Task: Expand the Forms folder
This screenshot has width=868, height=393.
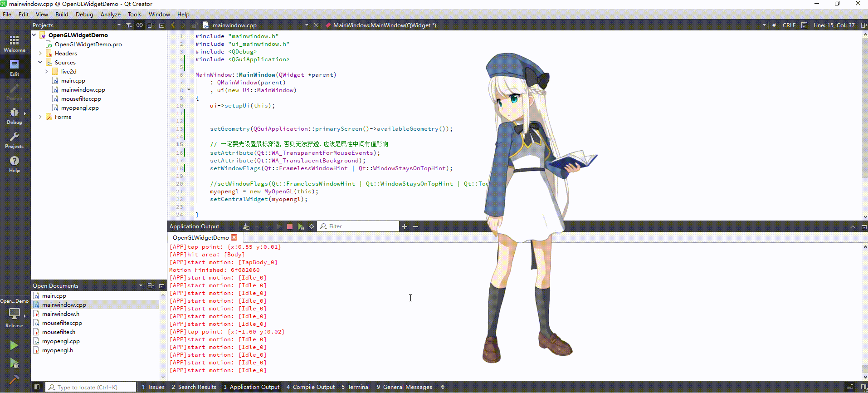Action: 40,117
